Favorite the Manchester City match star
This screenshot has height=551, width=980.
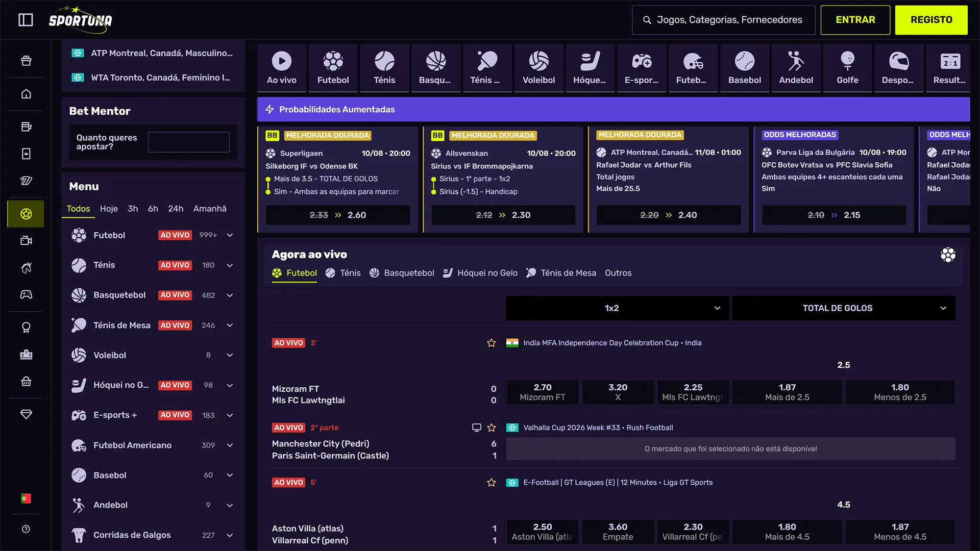pyautogui.click(x=492, y=428)
